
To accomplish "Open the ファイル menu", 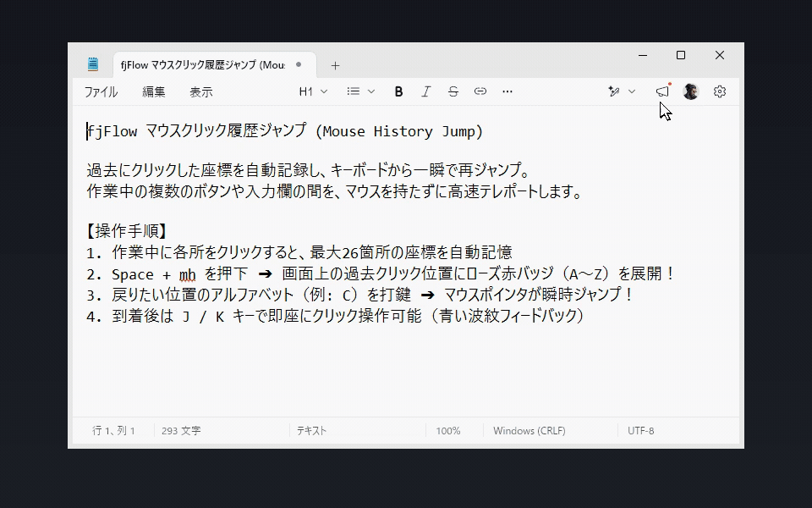I will click(101, 91).
